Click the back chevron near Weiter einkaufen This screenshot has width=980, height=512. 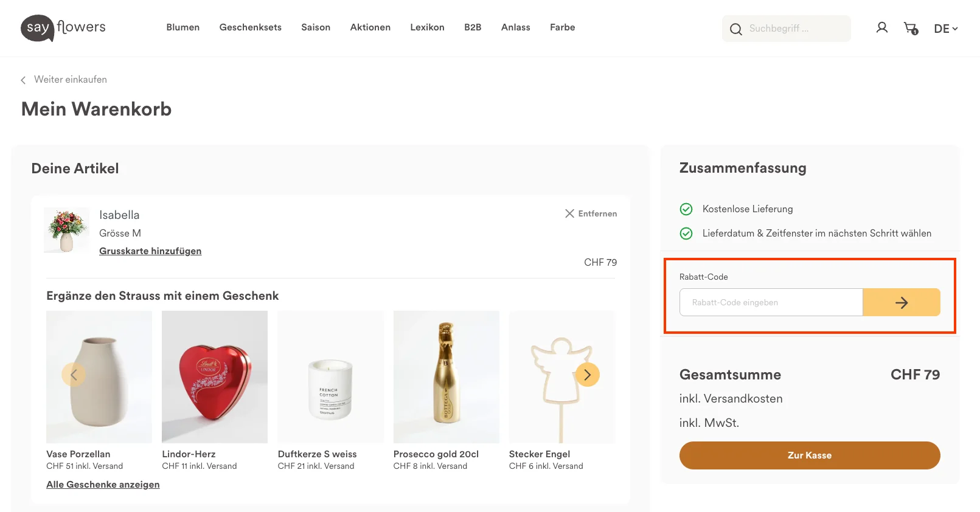point(23,80)
